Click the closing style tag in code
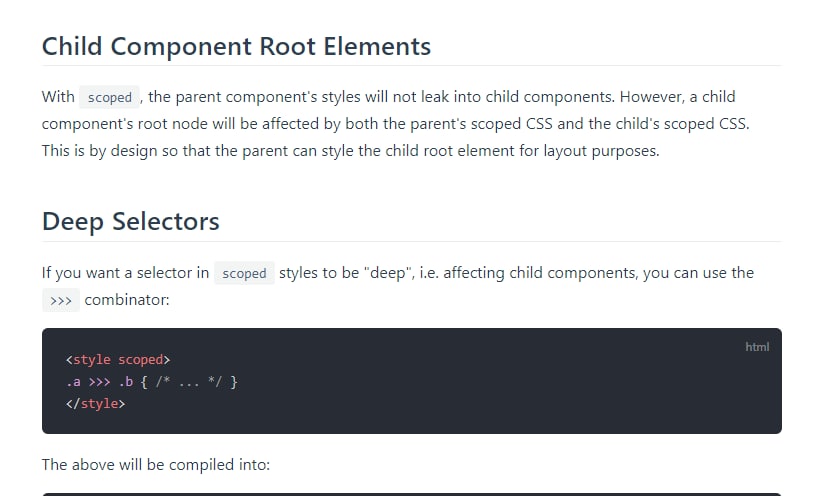Screen dimensions: 818x496 (95, 404)
